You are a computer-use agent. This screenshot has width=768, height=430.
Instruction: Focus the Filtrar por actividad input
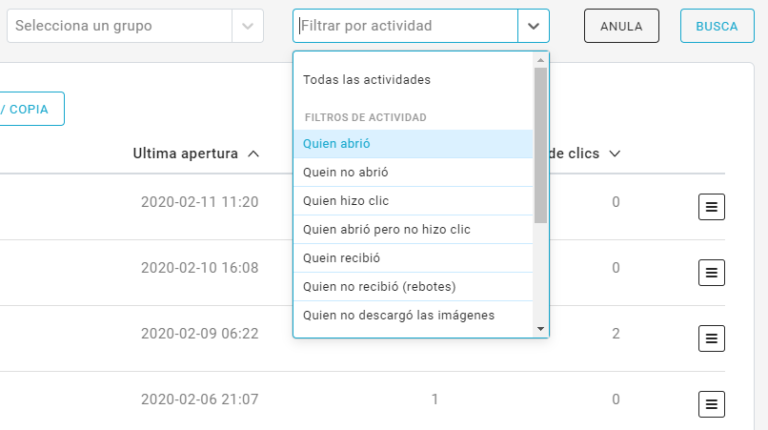click(405, 26)
